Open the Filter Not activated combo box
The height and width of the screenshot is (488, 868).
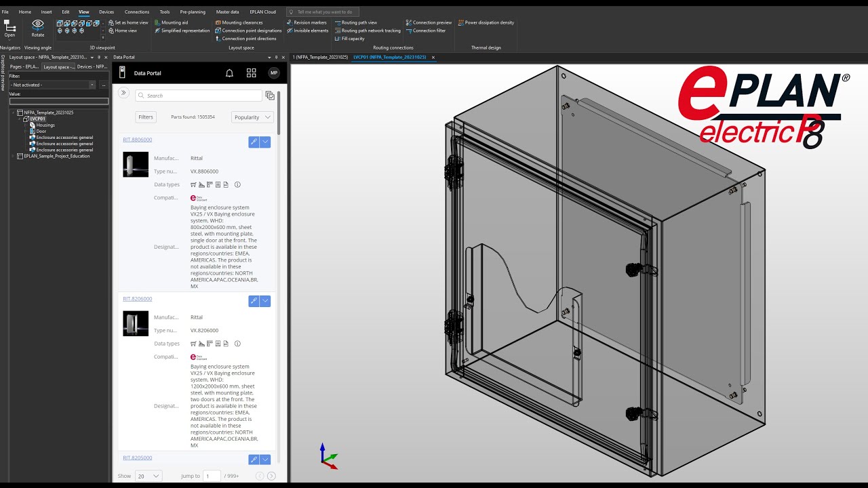click(x=52, y=85)
